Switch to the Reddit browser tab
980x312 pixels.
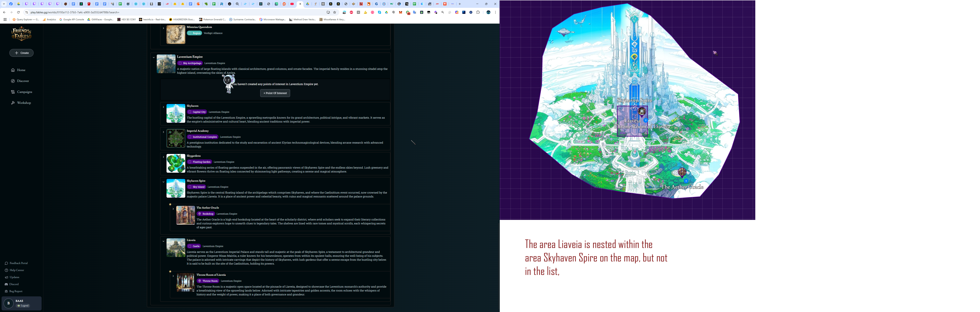284,4
